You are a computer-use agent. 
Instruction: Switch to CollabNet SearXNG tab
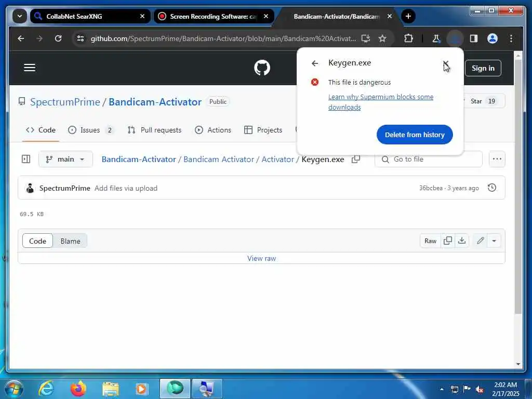click(x=90, y=16)
